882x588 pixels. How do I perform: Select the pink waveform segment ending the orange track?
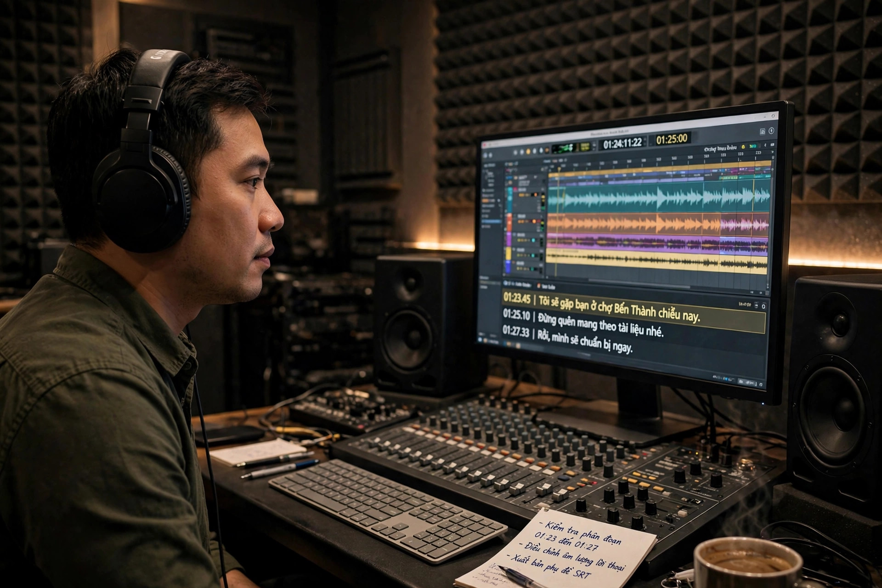[x=744, y=226]
